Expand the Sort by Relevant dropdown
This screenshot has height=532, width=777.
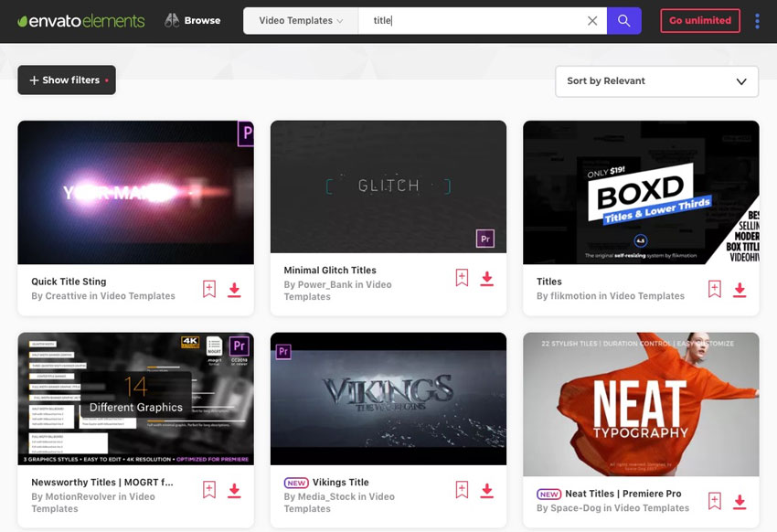point(656,81)
